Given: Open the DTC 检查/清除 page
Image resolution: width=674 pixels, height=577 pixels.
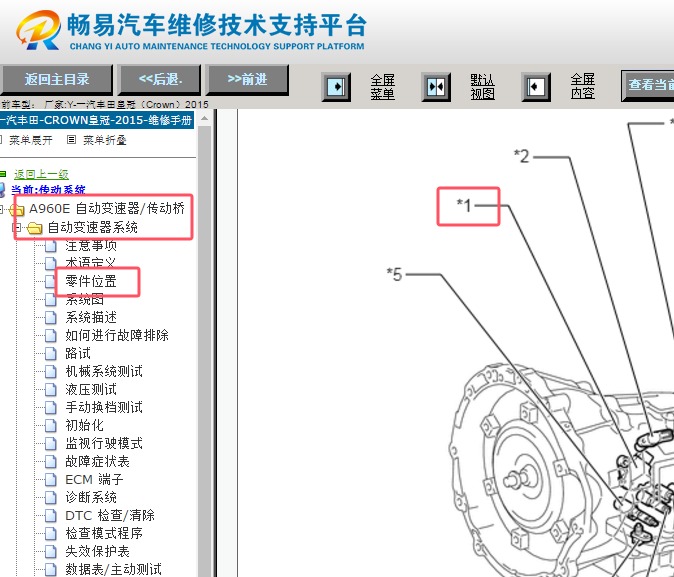Looking at the screenshot, I should [110, 515].
